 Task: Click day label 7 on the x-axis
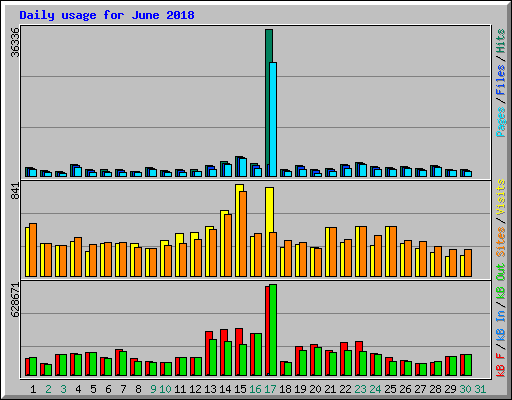123,389
